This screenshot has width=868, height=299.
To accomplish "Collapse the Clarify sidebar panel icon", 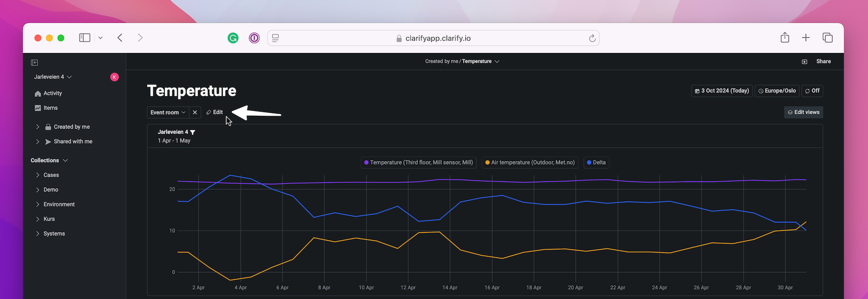I will pyautogui.click(x=34, y=62).
